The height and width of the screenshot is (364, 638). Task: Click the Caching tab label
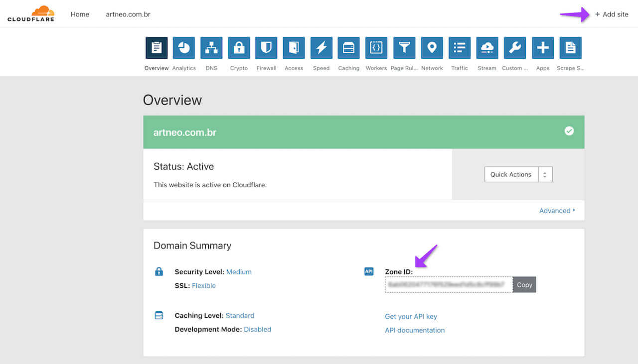coord(349,68)
